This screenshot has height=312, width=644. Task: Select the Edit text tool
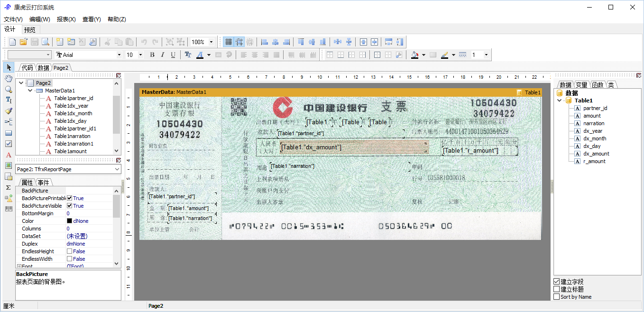coord(9,100)
